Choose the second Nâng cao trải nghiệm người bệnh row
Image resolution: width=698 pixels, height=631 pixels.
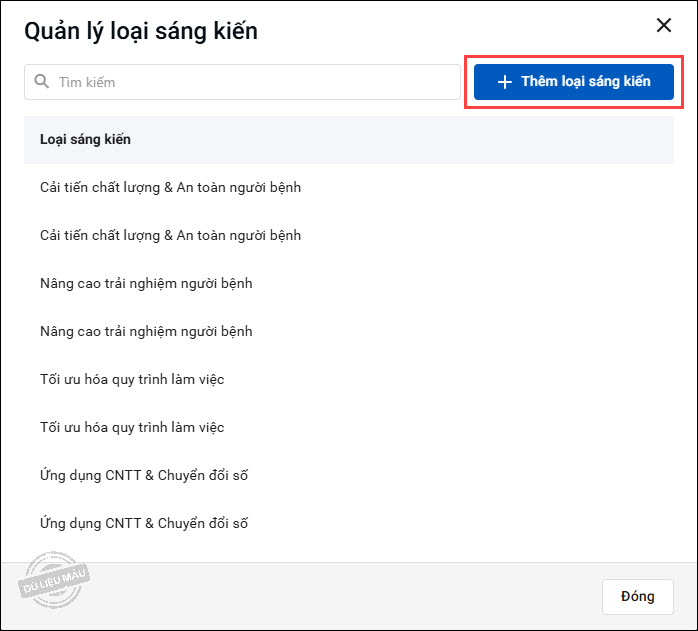[146, 331]
